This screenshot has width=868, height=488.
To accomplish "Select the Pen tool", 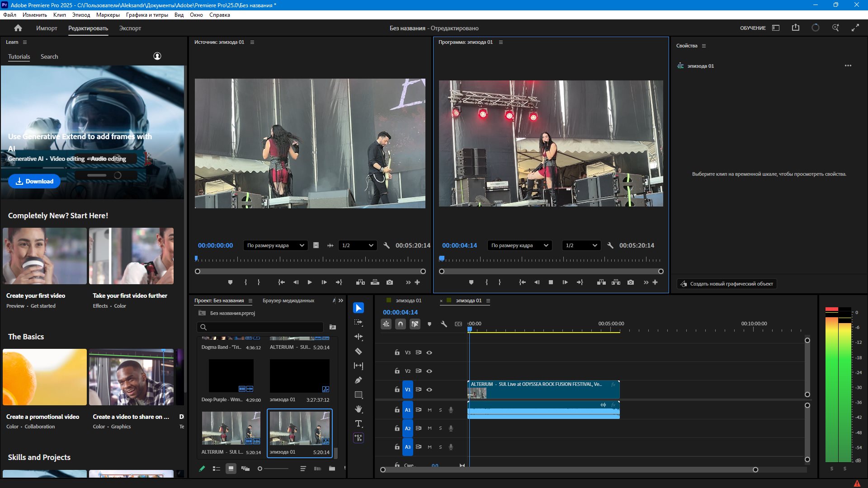I will click(x=359, y=380).
